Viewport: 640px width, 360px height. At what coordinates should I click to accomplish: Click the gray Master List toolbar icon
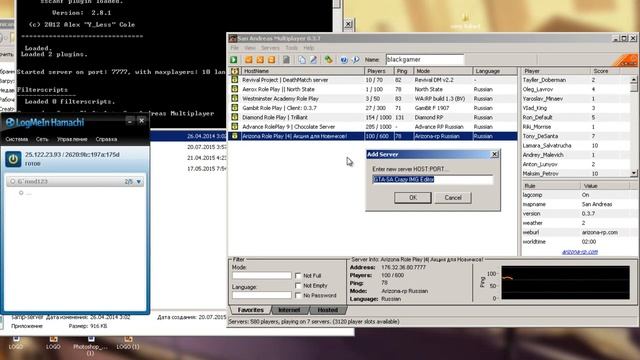click(286, 60)
